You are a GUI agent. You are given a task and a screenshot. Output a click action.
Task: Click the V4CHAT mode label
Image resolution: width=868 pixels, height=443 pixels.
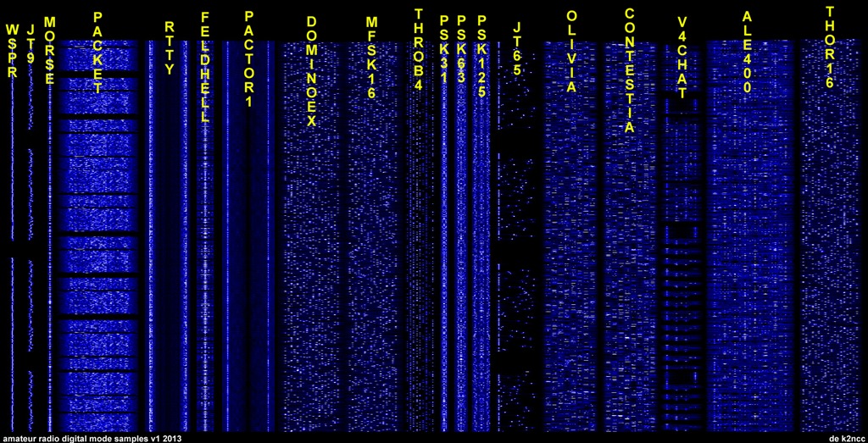click(682, 58)
